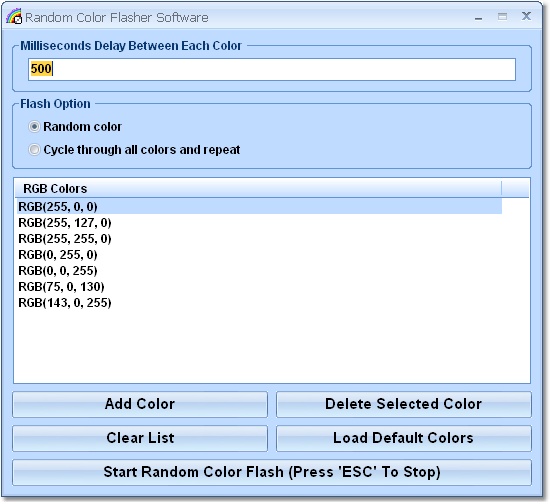Click the milliseconds delay input field
The height and width of the screenshot is (504, 550).
(272, 69)
